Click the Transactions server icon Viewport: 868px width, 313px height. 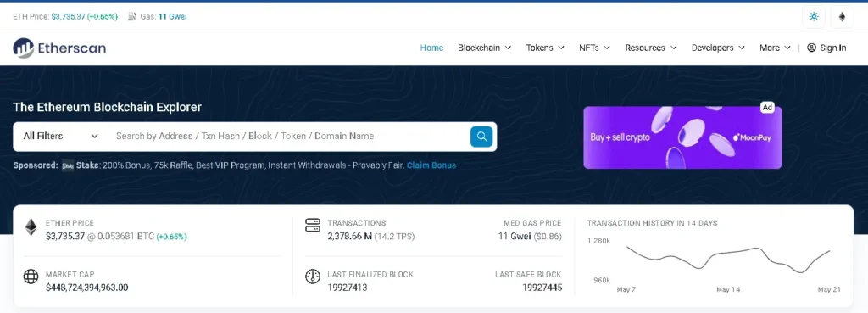click(x=313, y=226)
